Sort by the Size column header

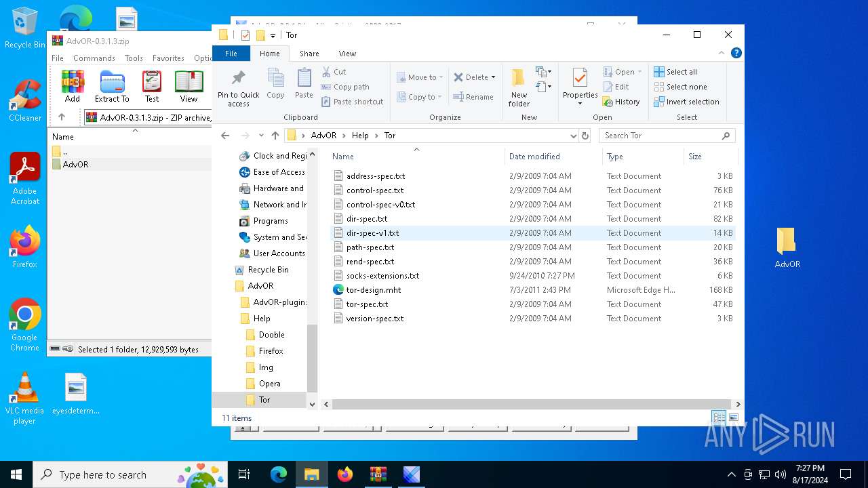[711, 157]
